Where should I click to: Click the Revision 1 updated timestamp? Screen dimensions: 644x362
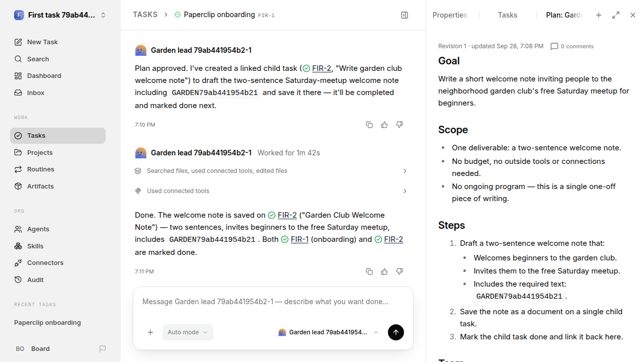click(x=491, y=46)
